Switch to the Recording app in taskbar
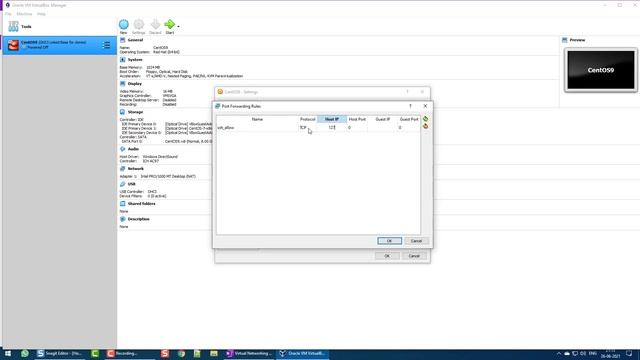This screenshot has height=360, width=640. 131,353
